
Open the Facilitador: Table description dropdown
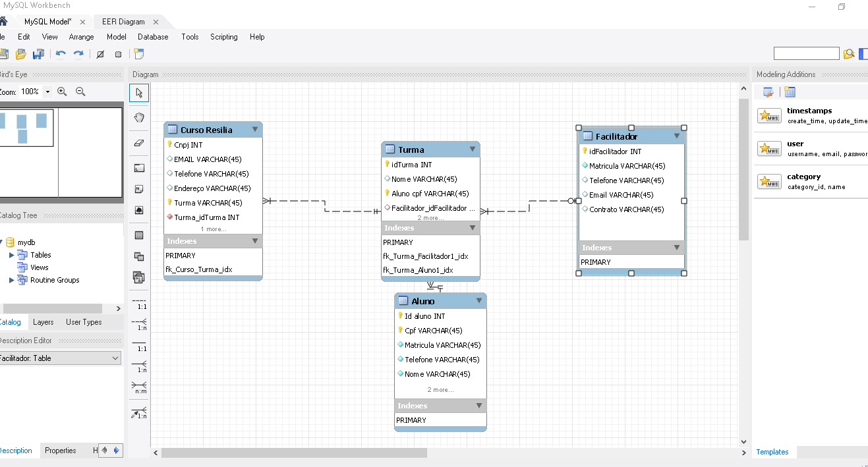click(116, 358)
